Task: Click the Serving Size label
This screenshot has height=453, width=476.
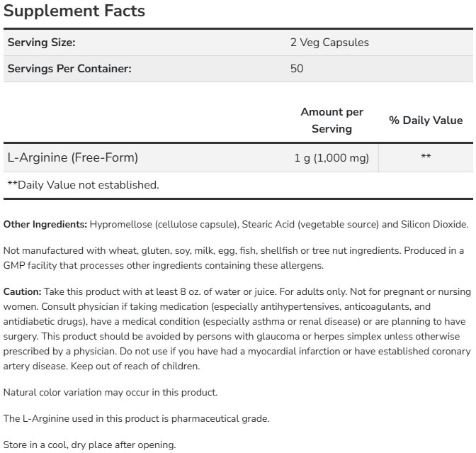Action: click(41, 43)
